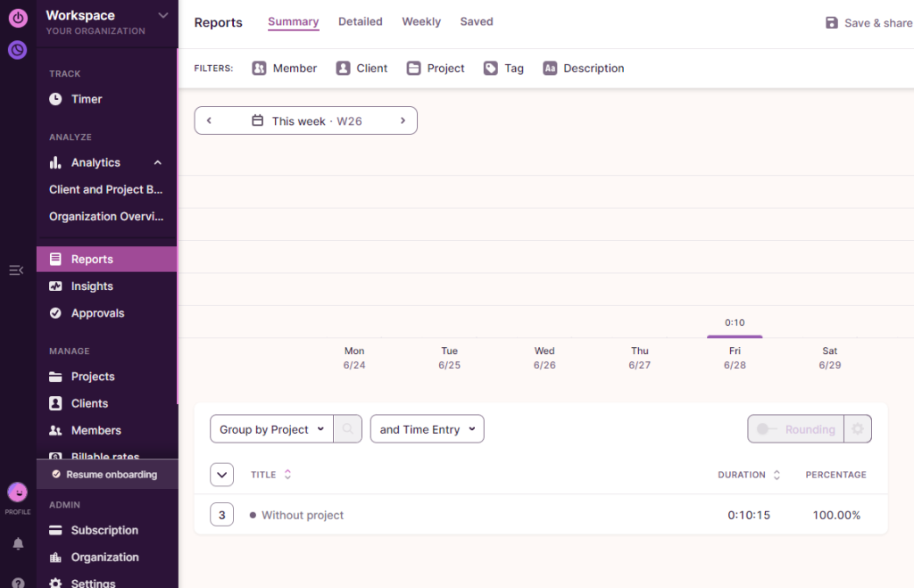Screen dimensions: 914x588
Task: Click Resume onboarding button
Action: coord(107,475)
